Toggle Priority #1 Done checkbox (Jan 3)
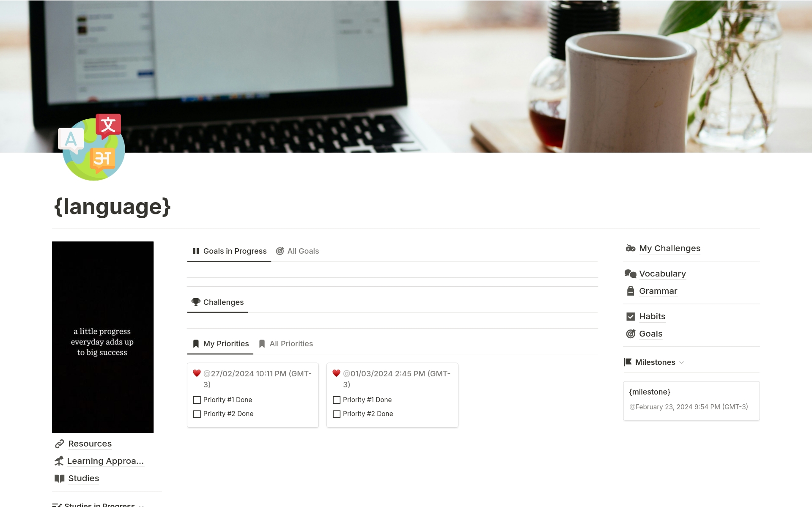The height and width of the screenshot is (507, 812). point(337,400)
